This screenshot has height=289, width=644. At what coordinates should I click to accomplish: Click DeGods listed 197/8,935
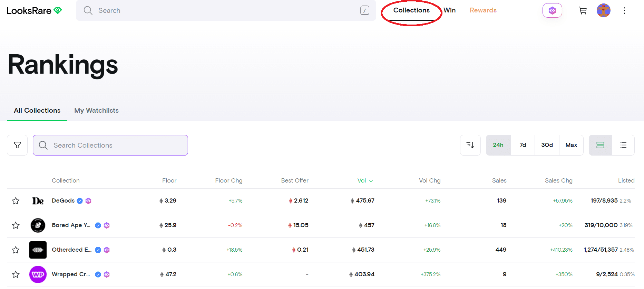604,201
